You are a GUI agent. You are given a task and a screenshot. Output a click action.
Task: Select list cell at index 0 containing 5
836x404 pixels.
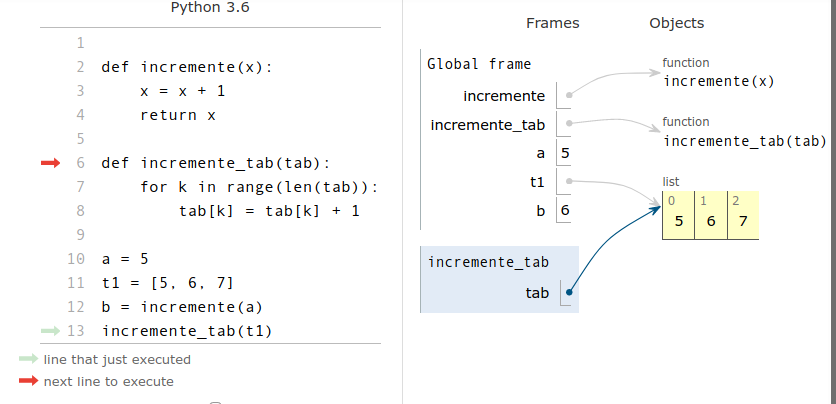(678, 221)
